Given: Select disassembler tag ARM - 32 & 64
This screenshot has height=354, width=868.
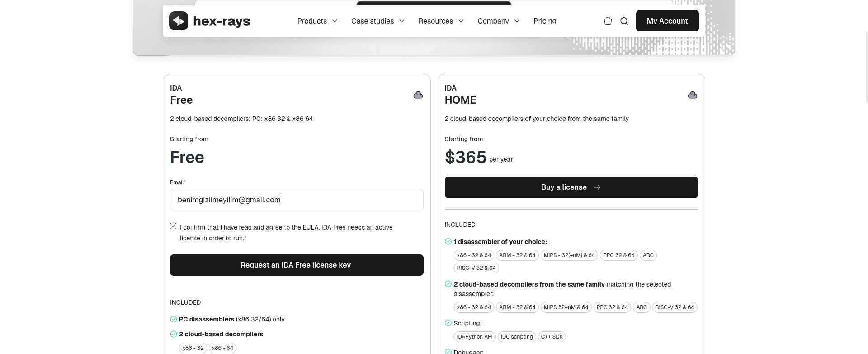Looking at the screenshot, I should pos(517,255).
